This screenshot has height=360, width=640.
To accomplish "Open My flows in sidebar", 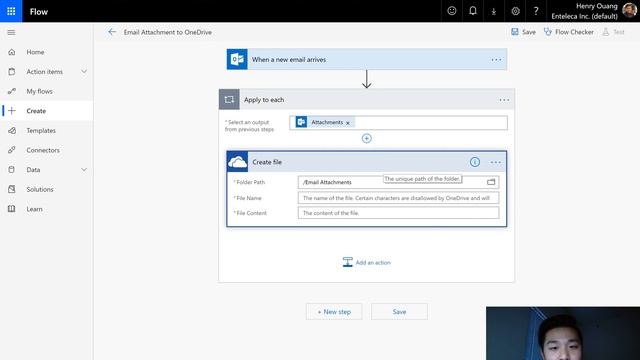I will point(47,91).
